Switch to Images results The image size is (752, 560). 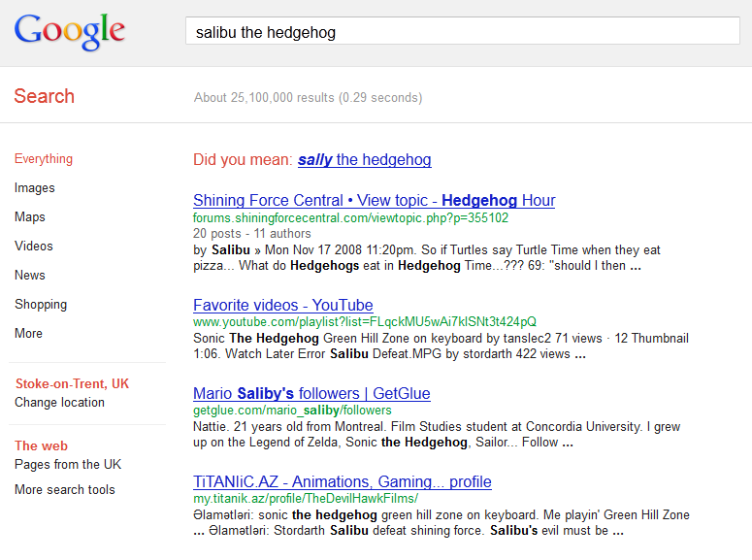click(x=35, y=187)
